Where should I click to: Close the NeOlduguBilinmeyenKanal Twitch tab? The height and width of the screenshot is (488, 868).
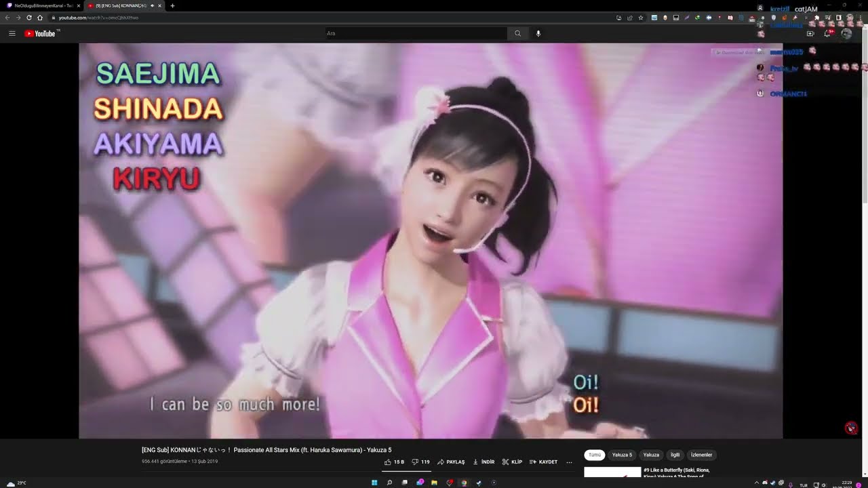(79, 5)
